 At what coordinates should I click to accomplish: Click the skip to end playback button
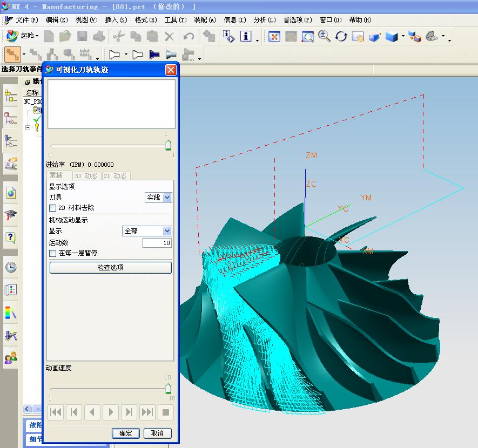point(147,412)
